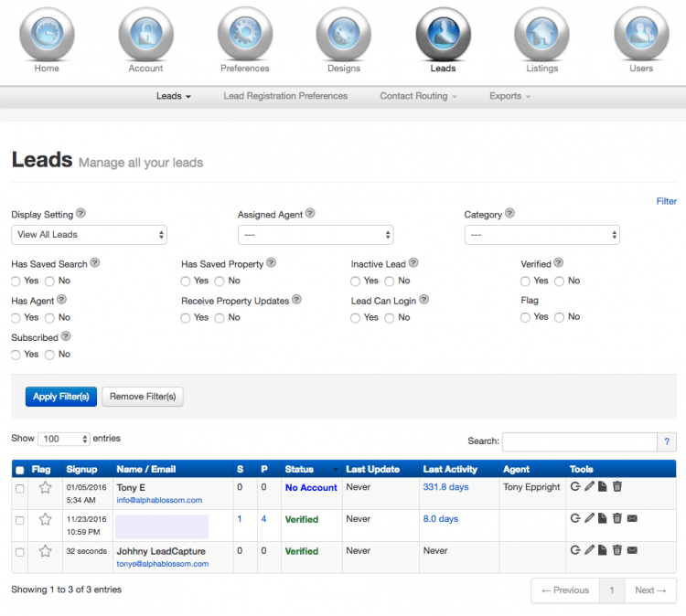The image size is (686, 616).
Task: Click help icon next to Display Setting
Action: pyautogui.click(x=80, y=213)
